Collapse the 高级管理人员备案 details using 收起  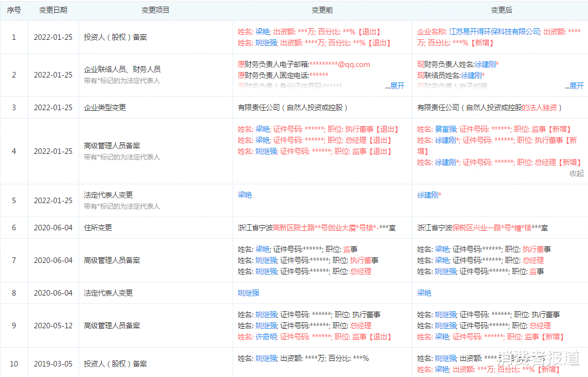coord(576,173)
